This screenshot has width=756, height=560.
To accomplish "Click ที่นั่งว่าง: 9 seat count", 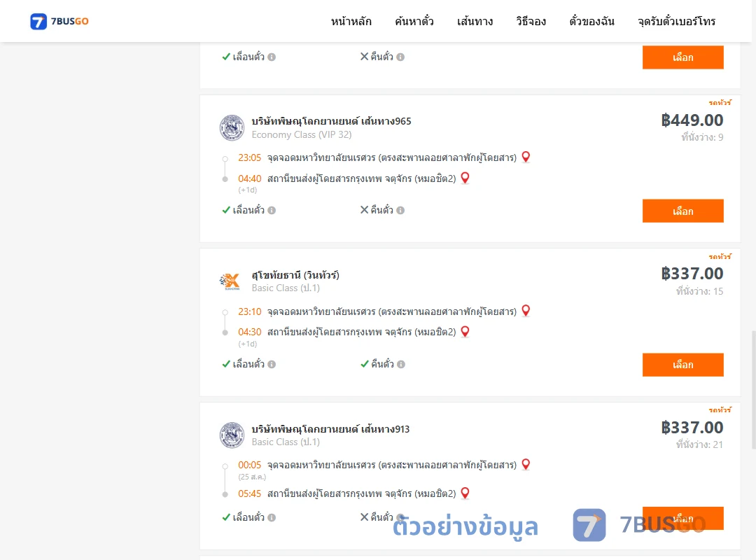I will (702, 137).
